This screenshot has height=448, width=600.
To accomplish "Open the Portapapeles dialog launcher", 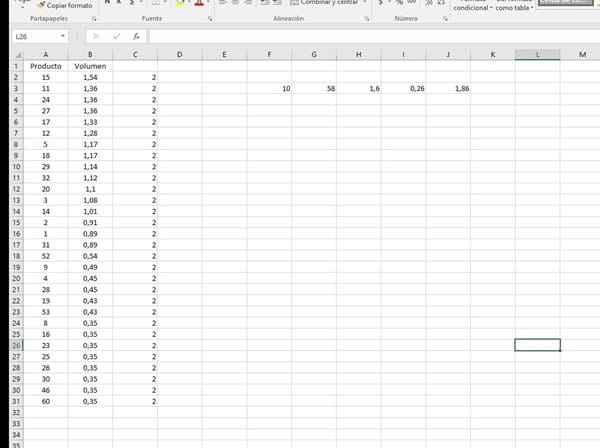I will pyautogui.click(x=94, y=18).
